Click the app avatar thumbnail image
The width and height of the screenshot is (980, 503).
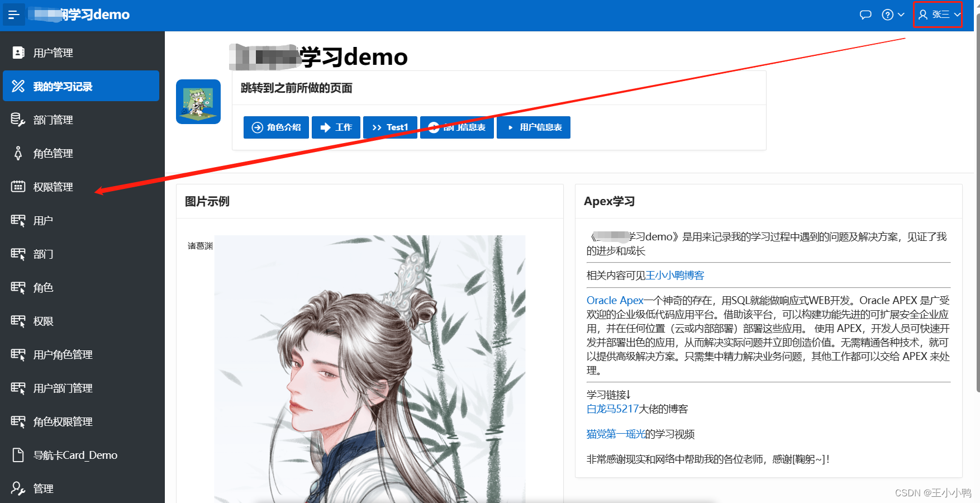point(198,102)
